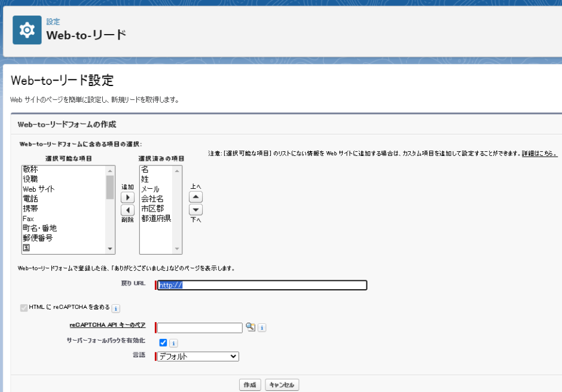The height and width of the screenshot is (392, 562).
Task: Click the 追加 right-arrow to add a field
Action: (127, 197)
